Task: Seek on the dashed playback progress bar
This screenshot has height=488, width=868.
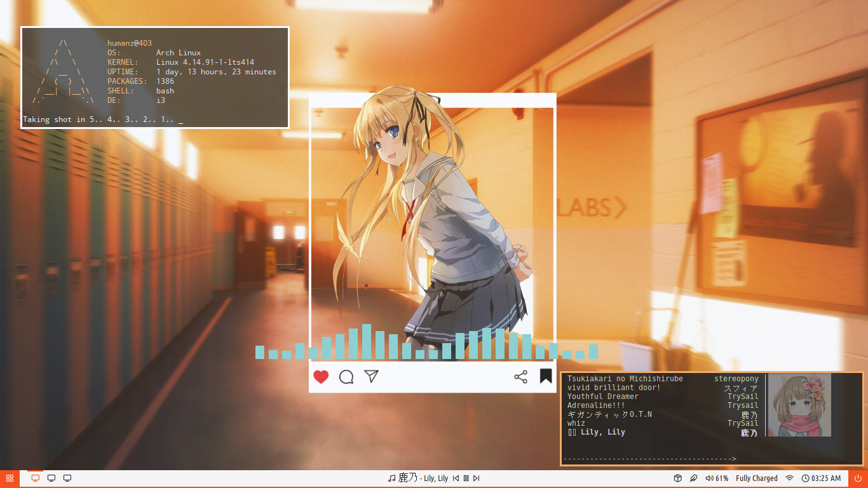Action: (x=650, y=459)
